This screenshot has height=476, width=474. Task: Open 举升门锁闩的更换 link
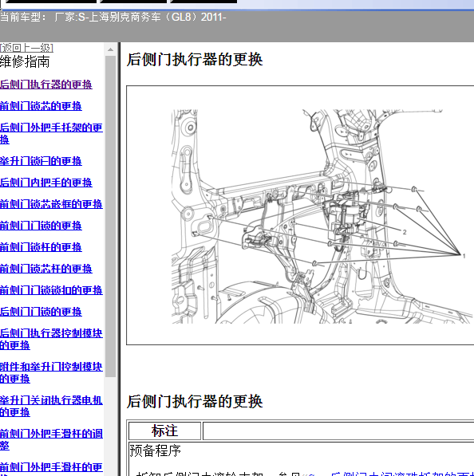pyautogui.click(x=41, y=161)
